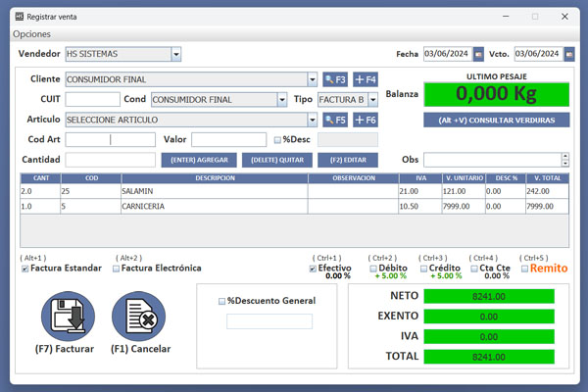Search articles with the F5 magnifier button
Screen dimensions: 588x392
tap(334, 120)
